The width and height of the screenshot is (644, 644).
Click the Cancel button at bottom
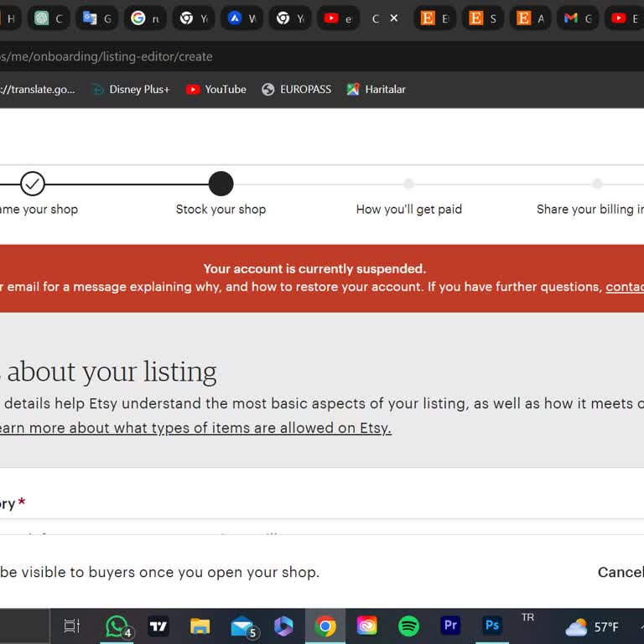[621, 572]
